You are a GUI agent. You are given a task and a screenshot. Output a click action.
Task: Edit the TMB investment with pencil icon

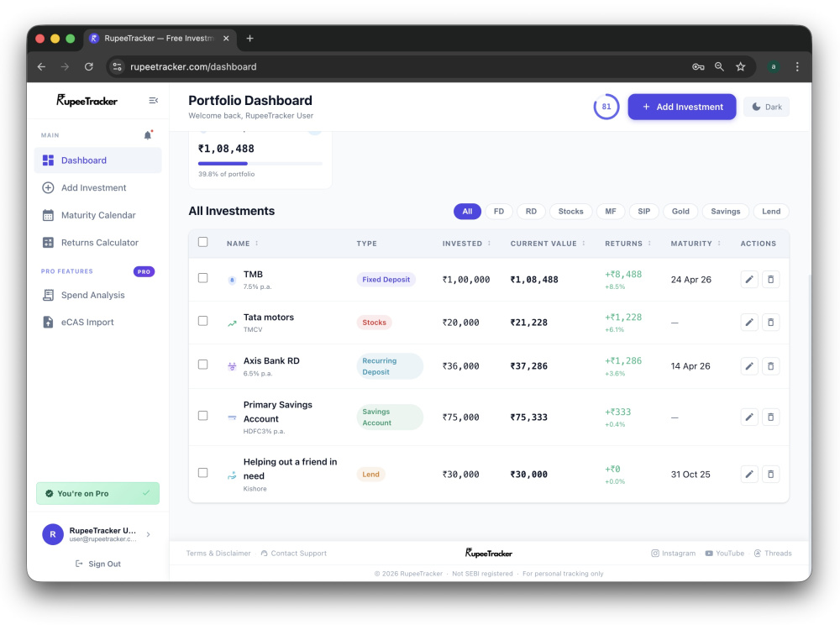click(x=749, y=279)
